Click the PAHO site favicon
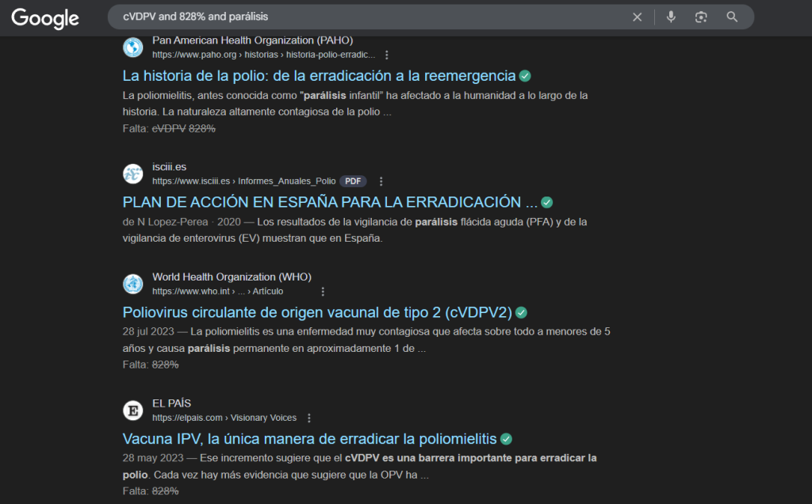Screen dimensions: 812x504 pyautogui.click(x=133, y=48)
